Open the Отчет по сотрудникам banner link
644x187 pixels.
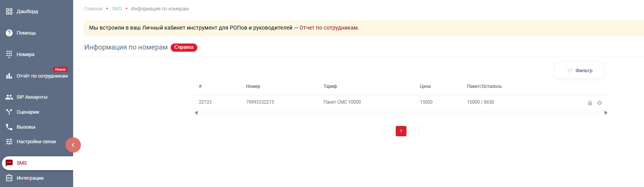[x=328, y=28]
